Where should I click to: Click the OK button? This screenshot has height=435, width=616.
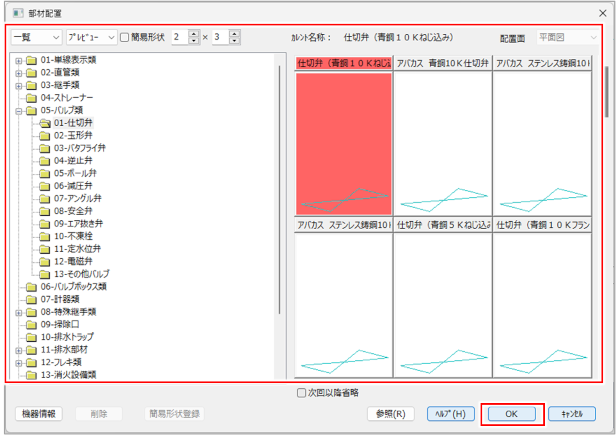[x=512, y=413]
